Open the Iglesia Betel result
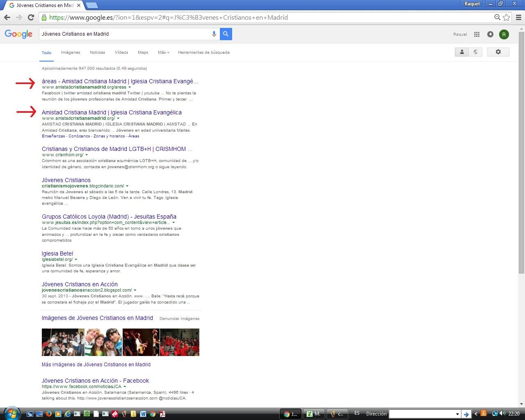Screen dimensions: 525x420 pyautogui.click(x=57, y=253)
